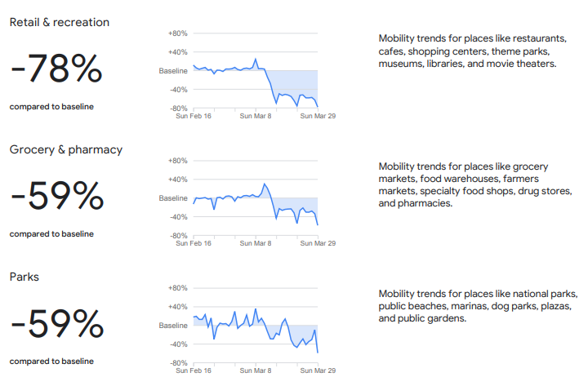
Task: Click compared to baseline under Parks figure
Action: point(51,361)
